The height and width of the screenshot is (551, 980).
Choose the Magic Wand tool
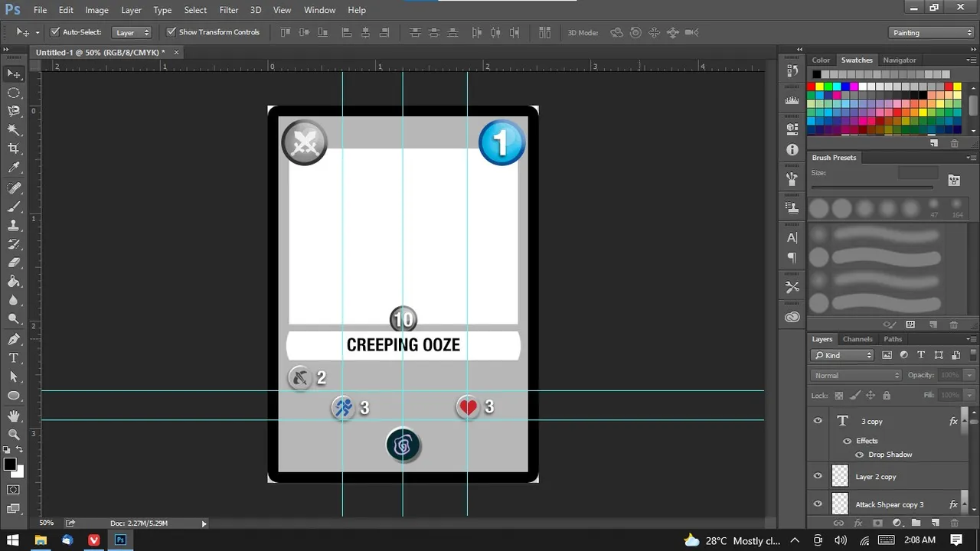point(14,130)
